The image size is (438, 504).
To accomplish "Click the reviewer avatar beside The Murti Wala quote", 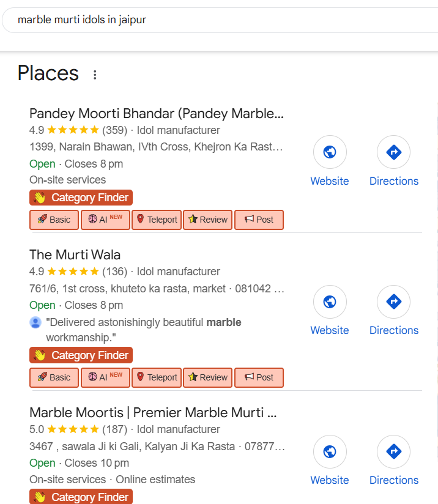I will 35,322.
